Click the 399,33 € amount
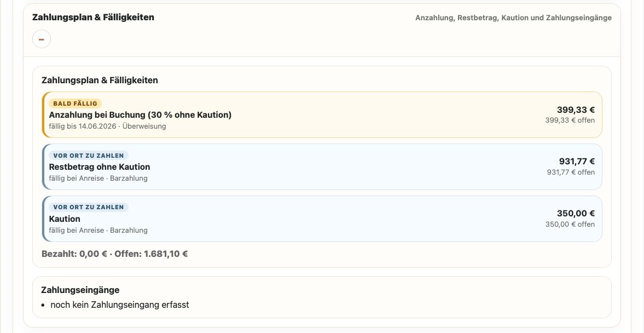This screenshot has height=333, width=644. tap(576, 110)
